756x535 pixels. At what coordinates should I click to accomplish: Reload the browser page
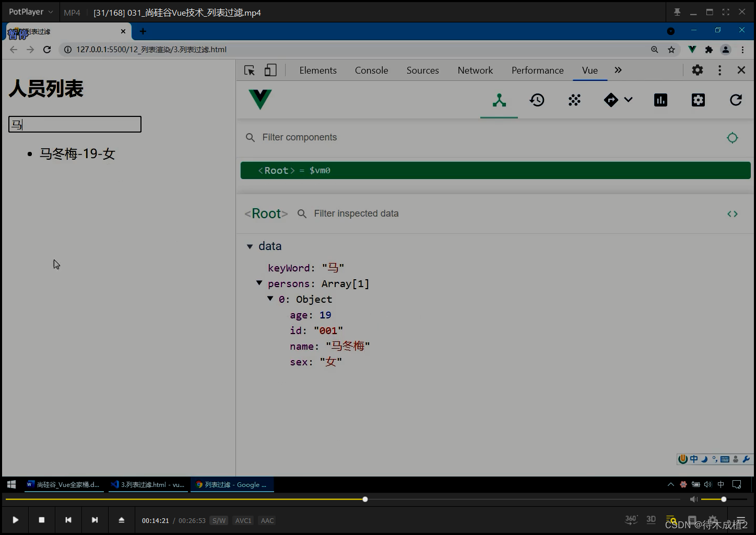[47, 50]
